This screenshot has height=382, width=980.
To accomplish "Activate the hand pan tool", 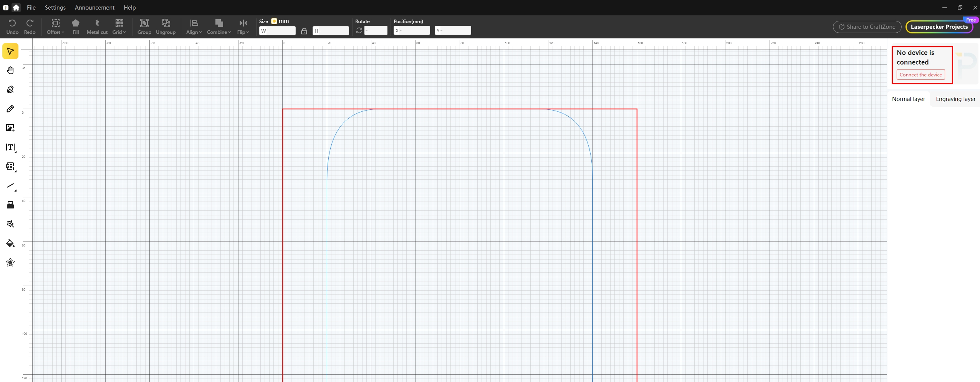I will [x=10, y=70].
